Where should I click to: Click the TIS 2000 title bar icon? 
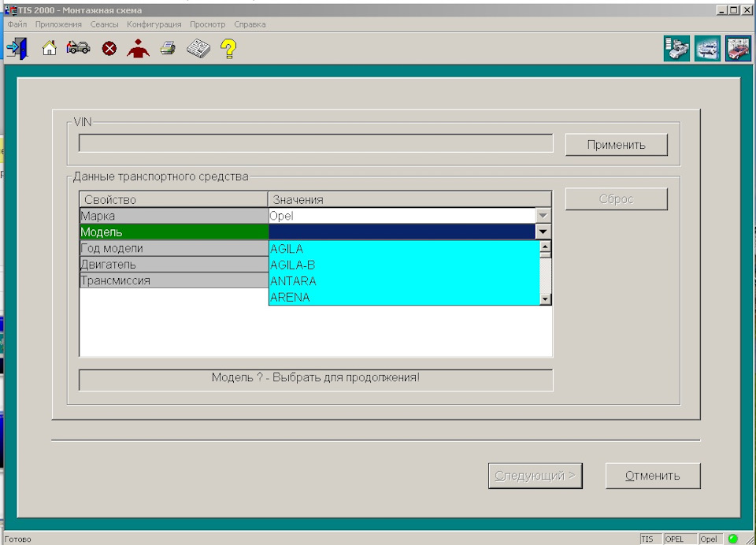[10, 9]
